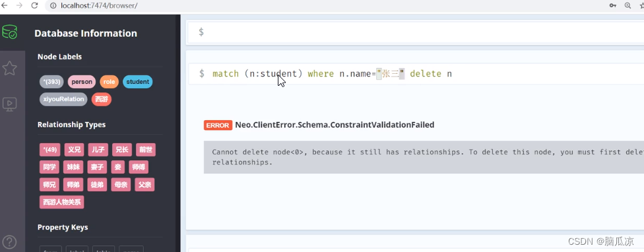Select the 前世 relationship type
The width and height of the screenshot is (644, 252).
pyautogui.click(x=145, y=150)
